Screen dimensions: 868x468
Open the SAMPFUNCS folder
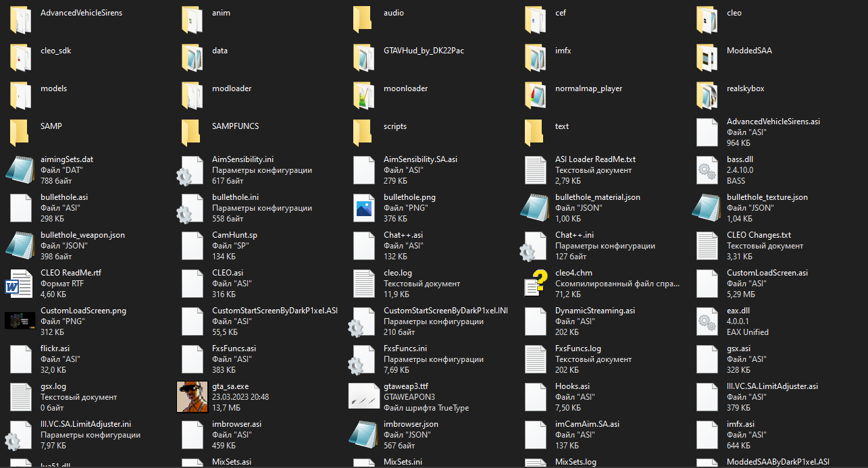(x=192, y=132)
